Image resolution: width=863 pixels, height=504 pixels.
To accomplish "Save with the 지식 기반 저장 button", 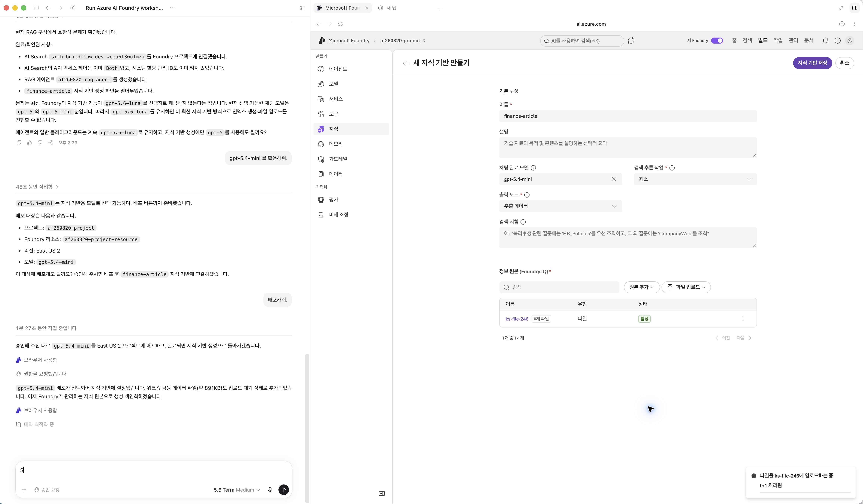I will [812, 63].
